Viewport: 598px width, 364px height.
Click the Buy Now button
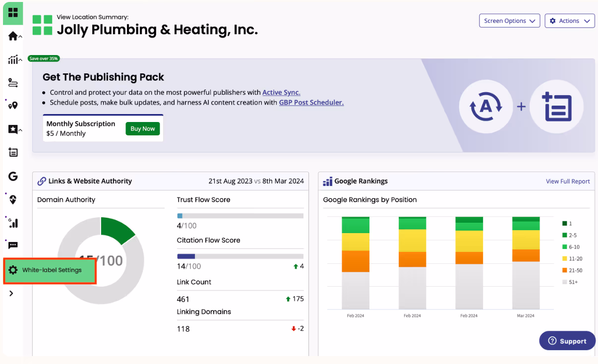point(143,128)
